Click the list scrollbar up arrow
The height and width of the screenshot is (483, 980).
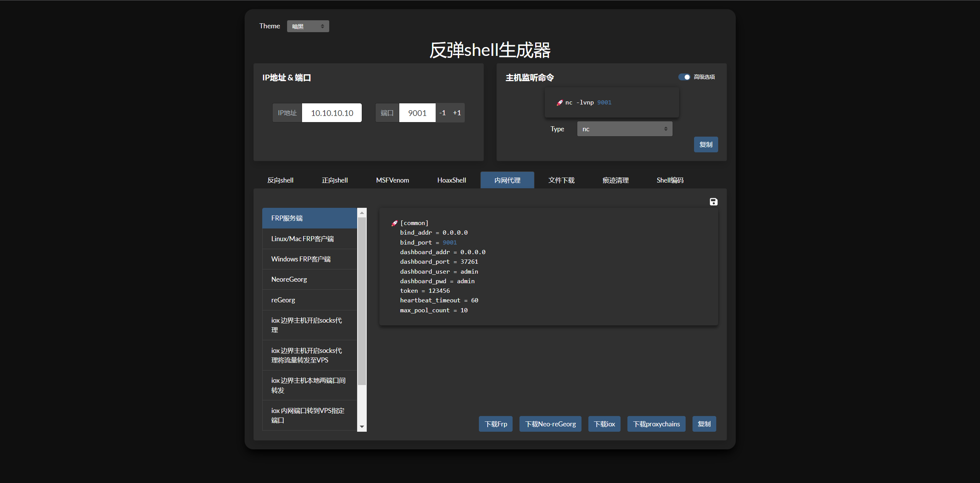[362, 213]
